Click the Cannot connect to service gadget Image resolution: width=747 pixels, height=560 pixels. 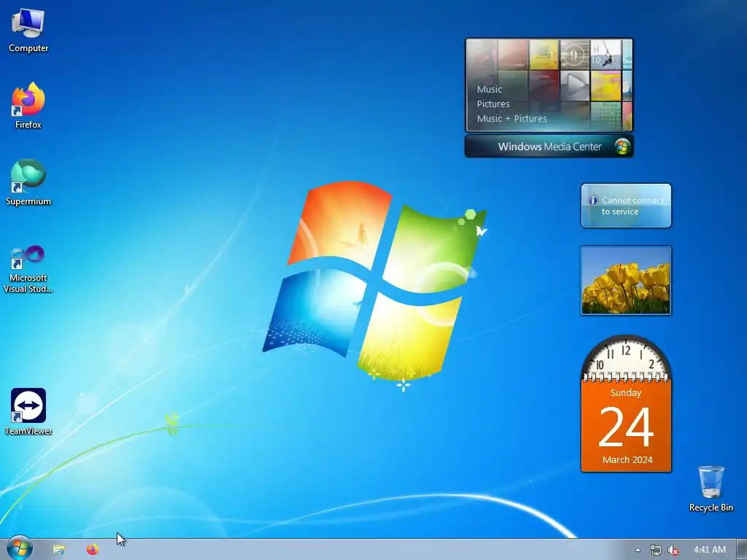[x=626, y=206]
